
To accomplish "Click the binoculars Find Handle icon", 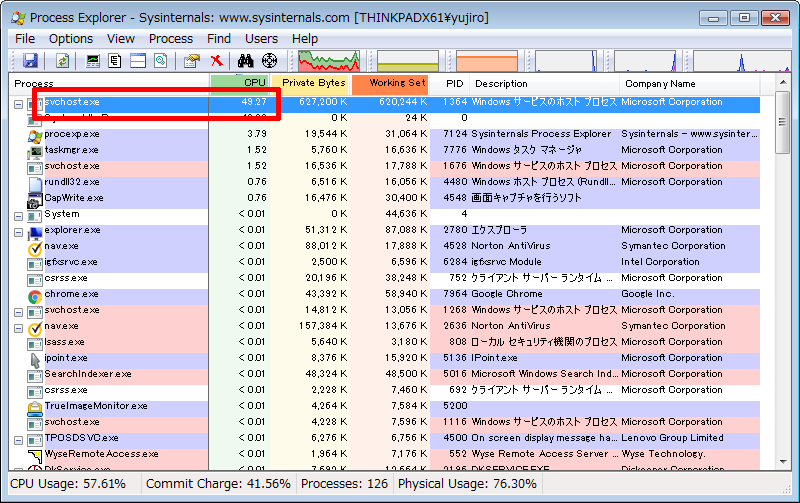I will [x=245, y=61].
